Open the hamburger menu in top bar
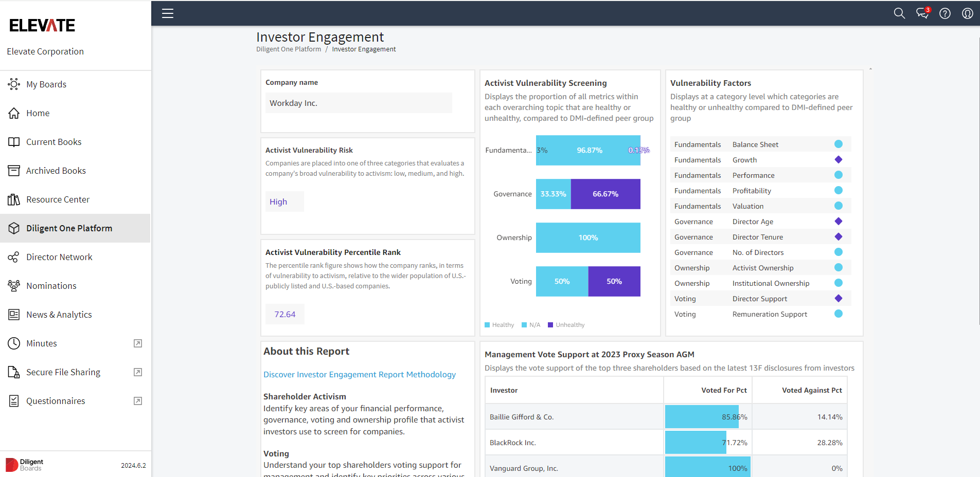This screenshot has height=477, width=980. click(x=168, y=13)
